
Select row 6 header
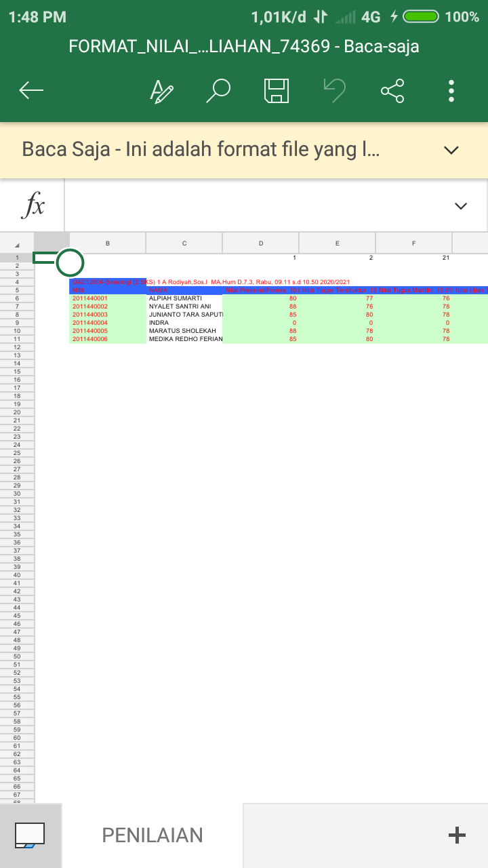pos(17,298)
